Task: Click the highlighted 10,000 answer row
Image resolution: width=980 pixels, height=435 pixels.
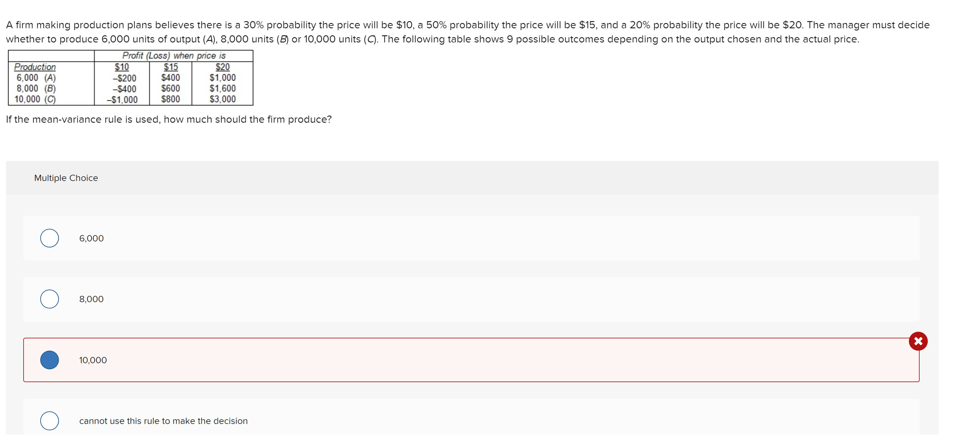Action: 456,360
